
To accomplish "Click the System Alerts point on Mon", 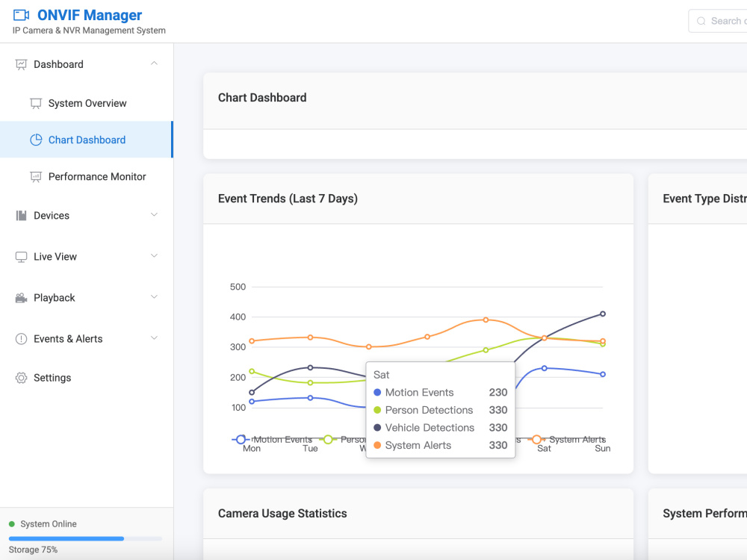I will click(x=252, y=341).
